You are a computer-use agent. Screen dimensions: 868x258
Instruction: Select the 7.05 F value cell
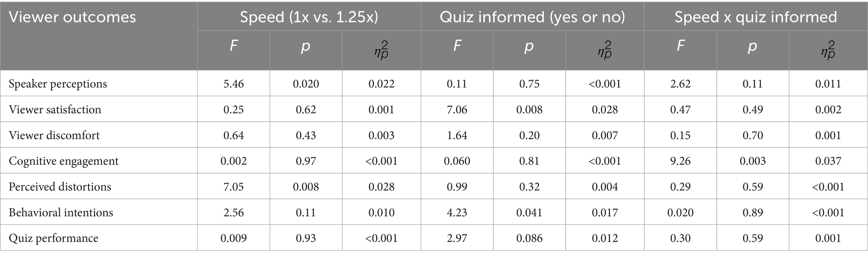233,187
